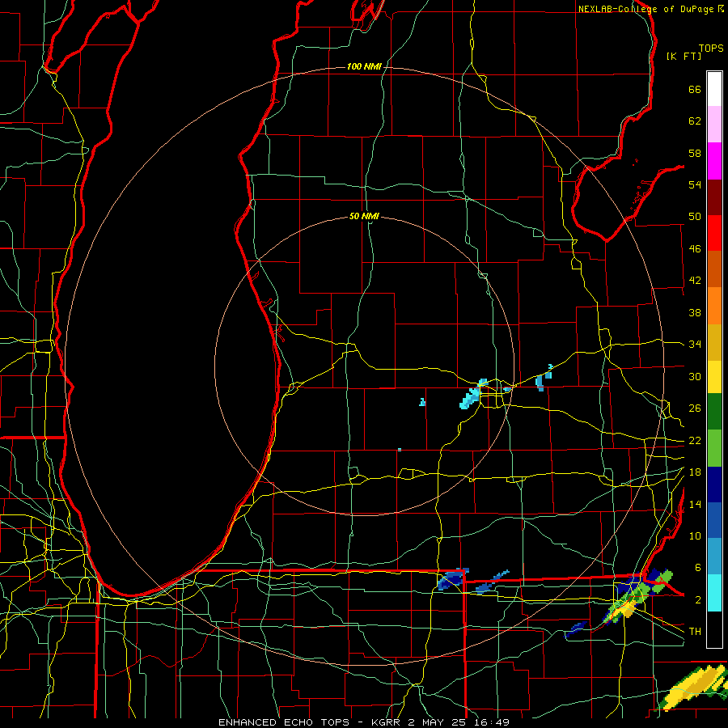
Task: Click the legend value 46
Action: [x=695, y=249]
